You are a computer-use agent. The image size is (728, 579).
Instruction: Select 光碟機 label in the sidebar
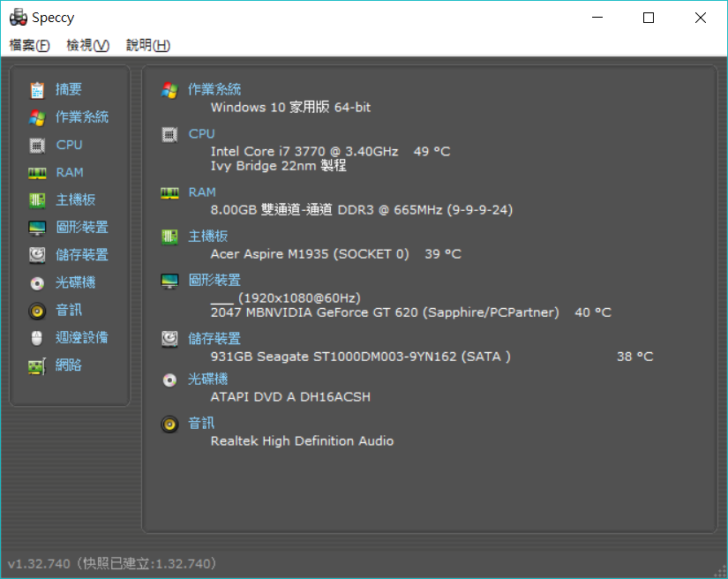(75, 282)
